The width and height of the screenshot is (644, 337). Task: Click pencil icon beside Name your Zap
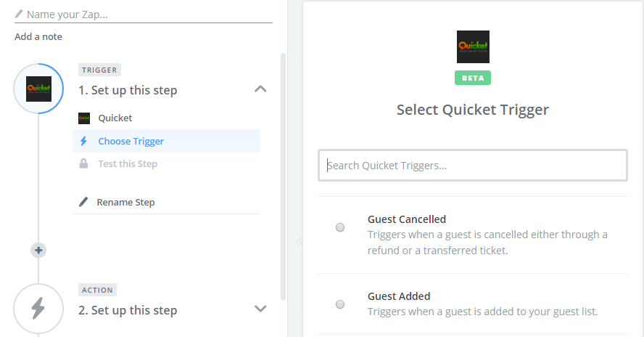[19, 15]
